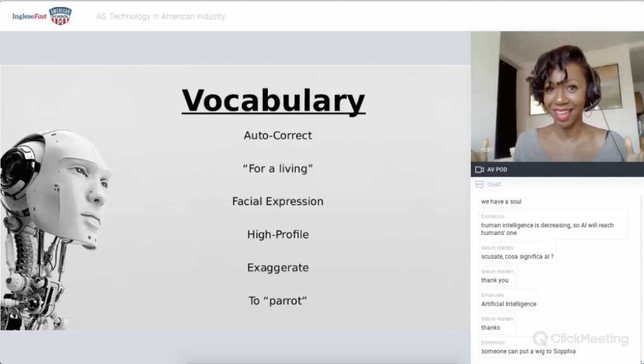Select the 'we have a soul' chat message
644x364 pixels.
tap(501, 202)
